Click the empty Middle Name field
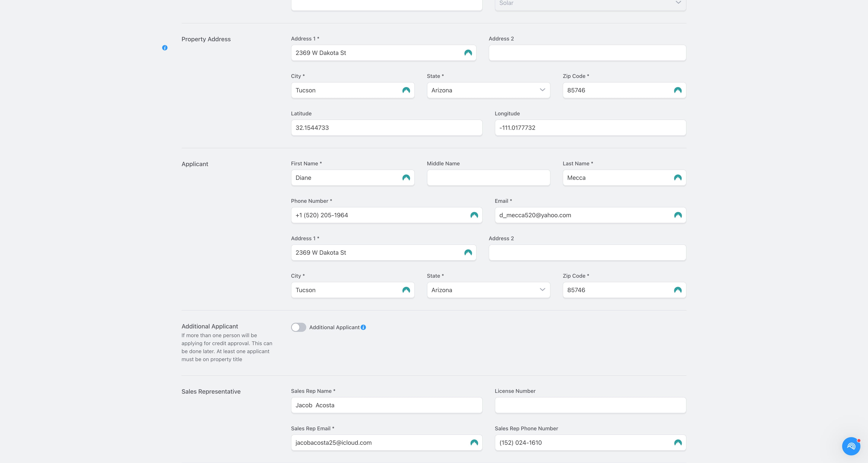This screenshot has height=463, width=868. pos(488,178)
